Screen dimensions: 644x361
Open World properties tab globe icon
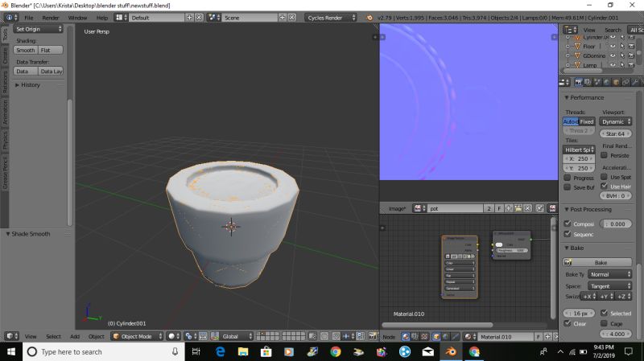(607, 82)
